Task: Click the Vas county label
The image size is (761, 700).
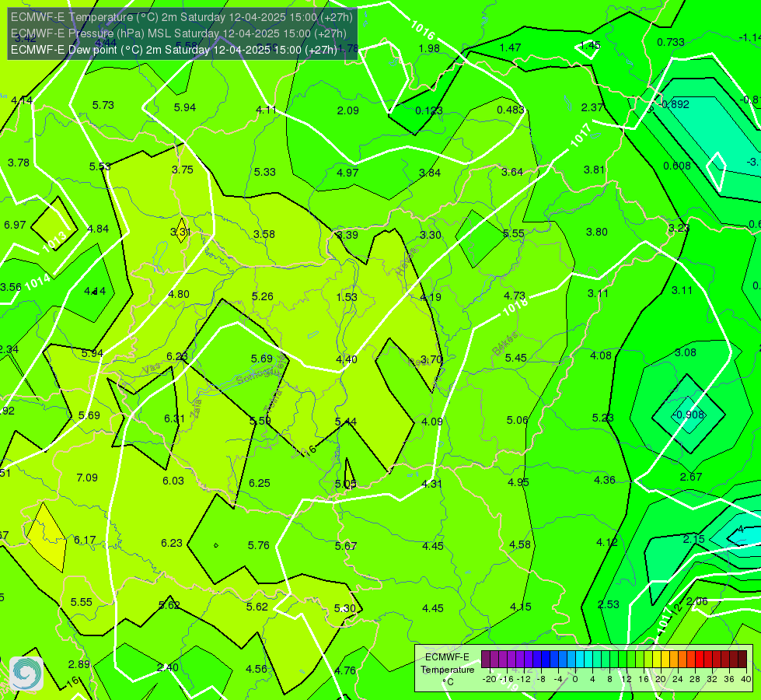Action: pos(151,369)
